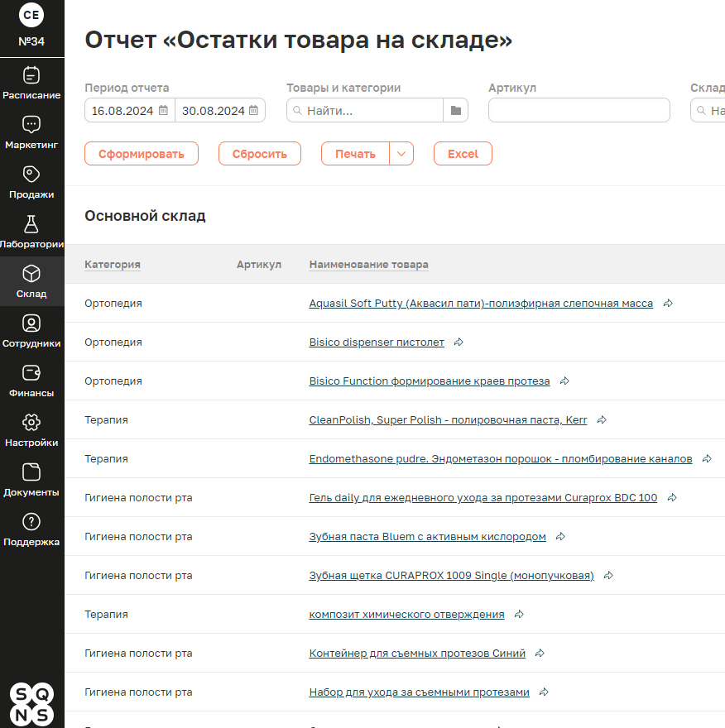The image size is (725, 728).
Task: Click share arrow next to Bisico dispenser пистолет
Action: 459,342
